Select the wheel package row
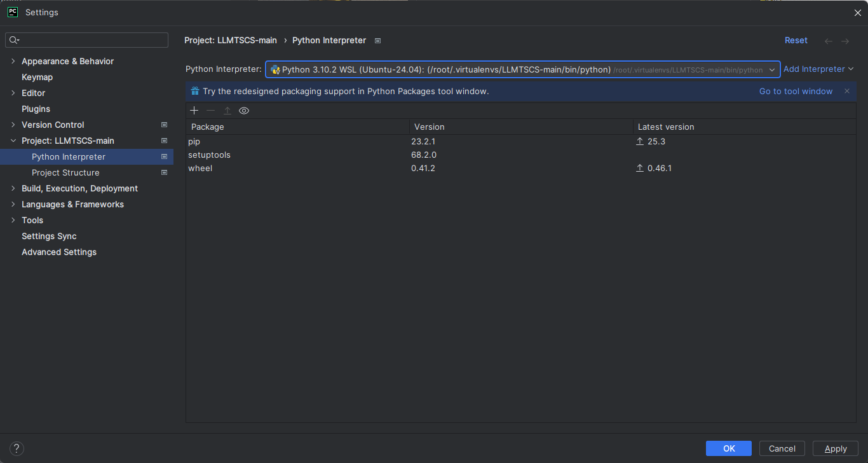868x463 pixels. click(200, 169)
